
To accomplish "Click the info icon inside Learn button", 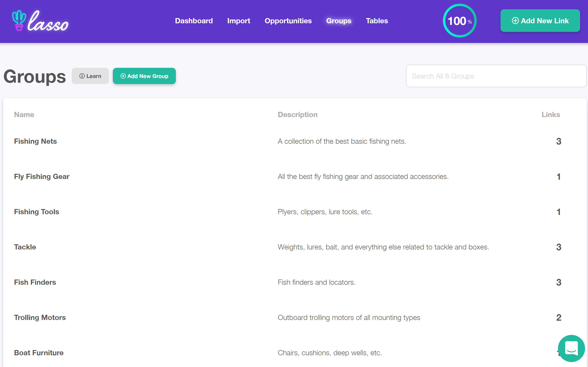I will click(x=82, y=76).
